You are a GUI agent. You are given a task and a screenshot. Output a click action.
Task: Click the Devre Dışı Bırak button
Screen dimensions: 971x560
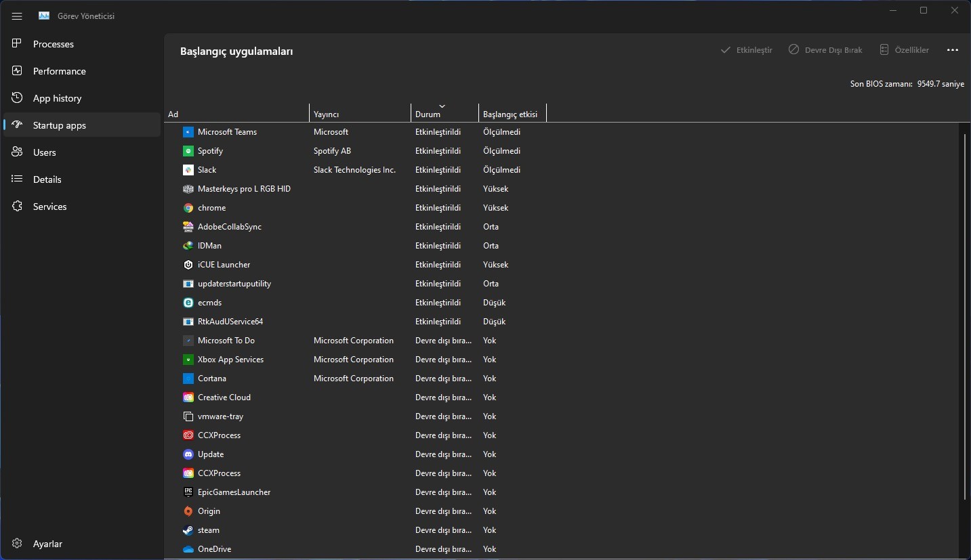coord(825,50)
